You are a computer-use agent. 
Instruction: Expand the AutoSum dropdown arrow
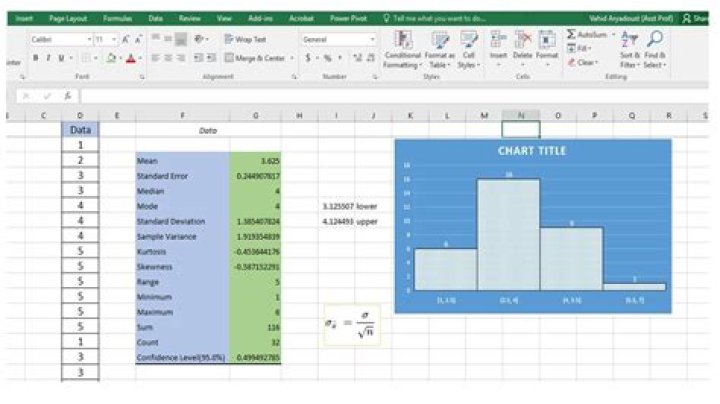[613, 35]
